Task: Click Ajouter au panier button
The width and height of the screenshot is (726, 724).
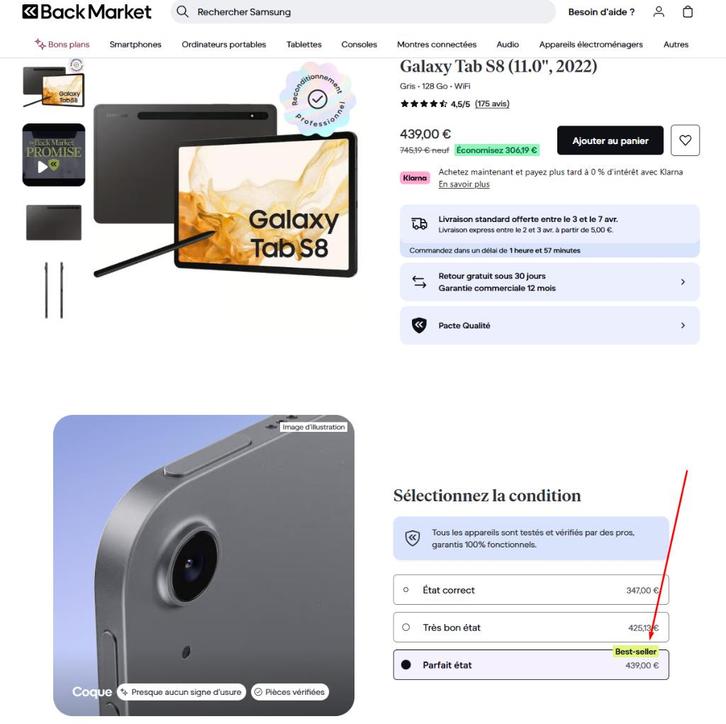Action: point(610,140)
